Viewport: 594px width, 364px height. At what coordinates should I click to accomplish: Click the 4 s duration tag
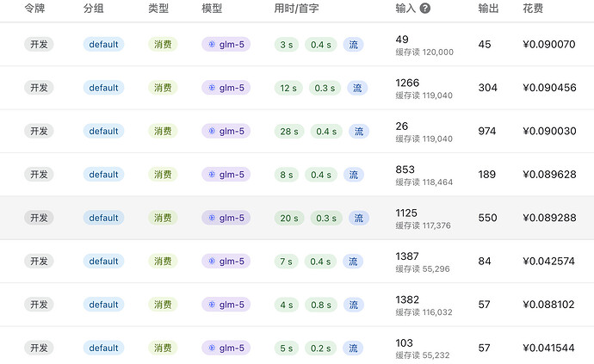[287, 305]
